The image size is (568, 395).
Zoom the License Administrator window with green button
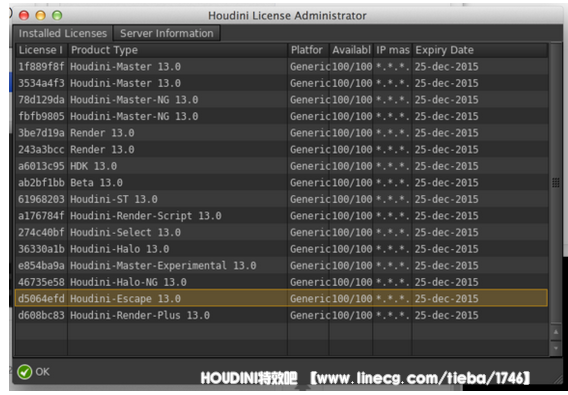57,15
